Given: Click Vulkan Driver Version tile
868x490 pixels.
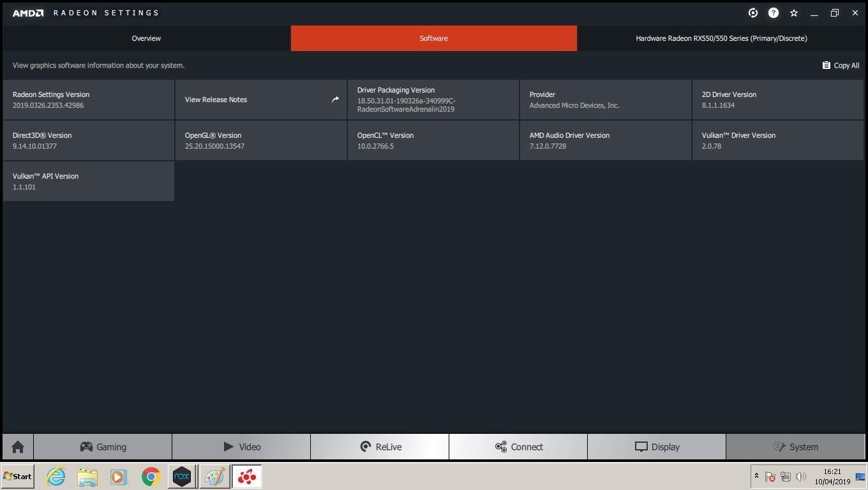Looking at the screenshot, I should click(x=778, y=140).
